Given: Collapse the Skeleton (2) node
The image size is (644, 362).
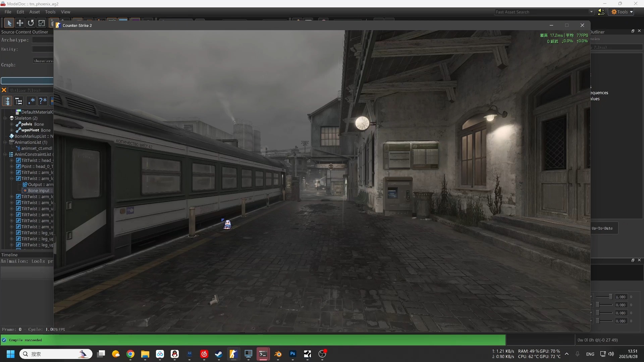Looking at the screenshot, I should tap(5, 118).
